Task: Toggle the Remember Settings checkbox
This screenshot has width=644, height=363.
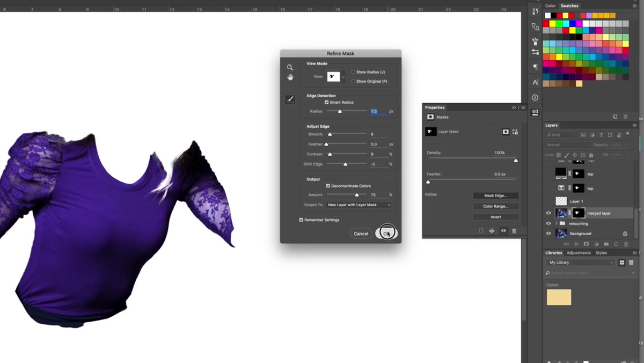Action: [x=302, y=220]
